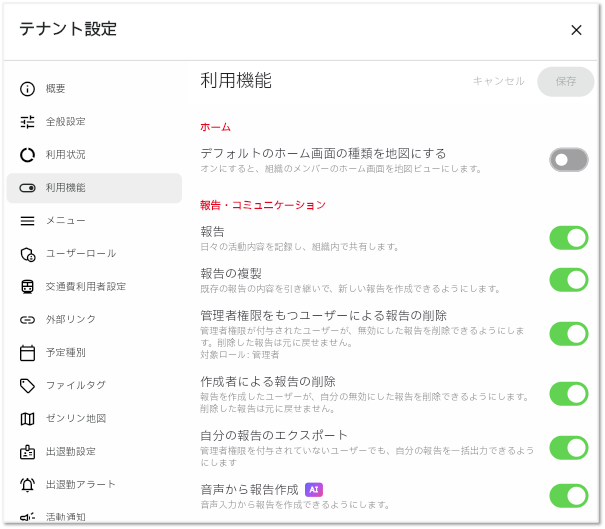The width and height of the screenshot is (605, 529).
Task: Click the 対象ロール: 管理者 text
Action: point(240,355)
